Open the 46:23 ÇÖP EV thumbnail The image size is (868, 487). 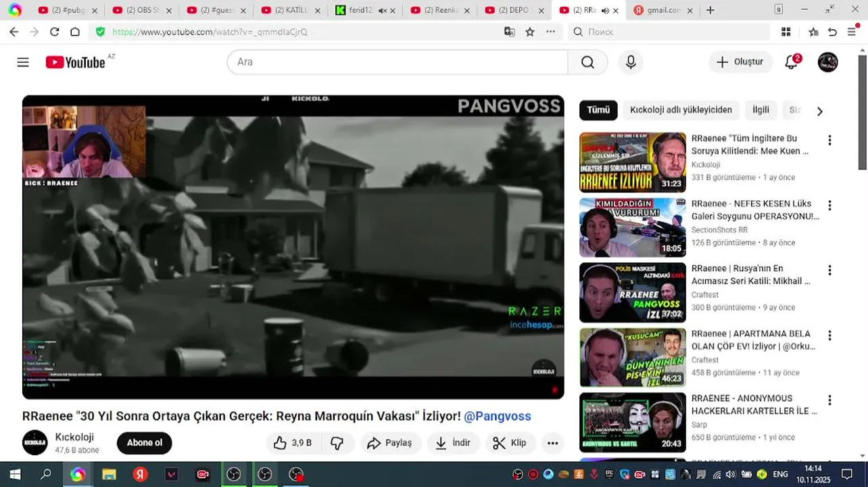633,357
